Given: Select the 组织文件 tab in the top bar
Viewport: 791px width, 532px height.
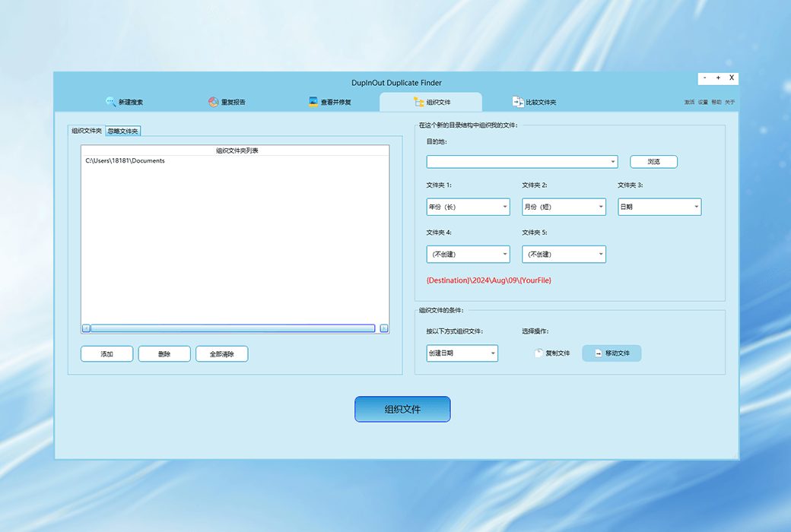Looking at the screenshot, I should [x=431, y=102].
